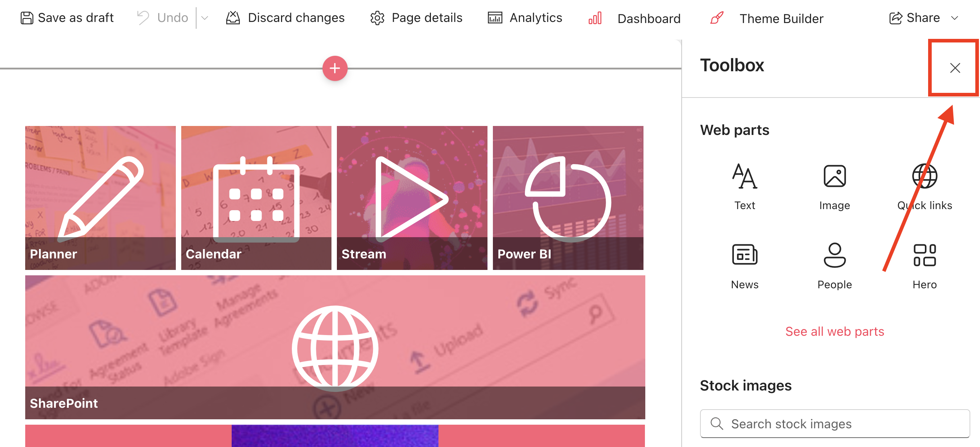Insert the News web part
Image resolution: width=980 pixels, height=447 pixels.
[744, 255]
